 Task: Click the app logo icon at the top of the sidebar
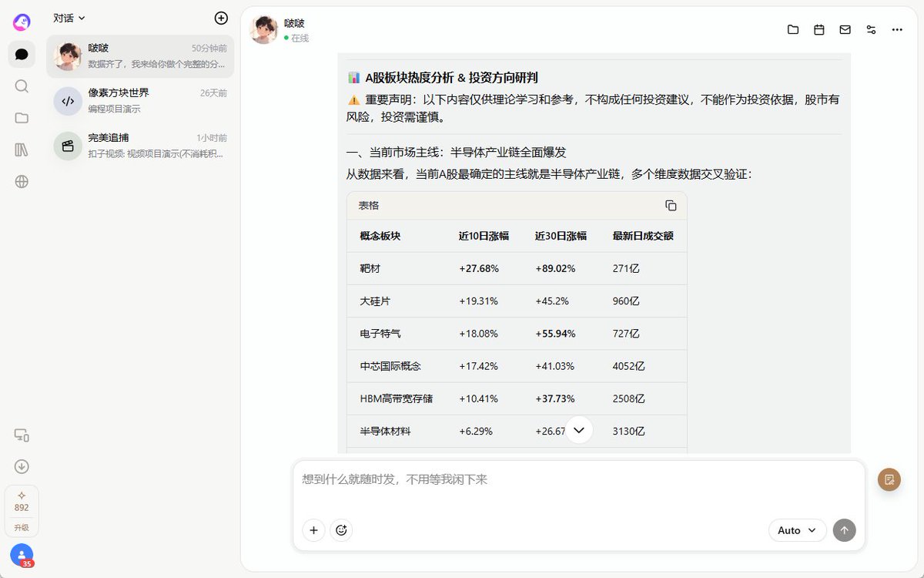tap(22, 22)
